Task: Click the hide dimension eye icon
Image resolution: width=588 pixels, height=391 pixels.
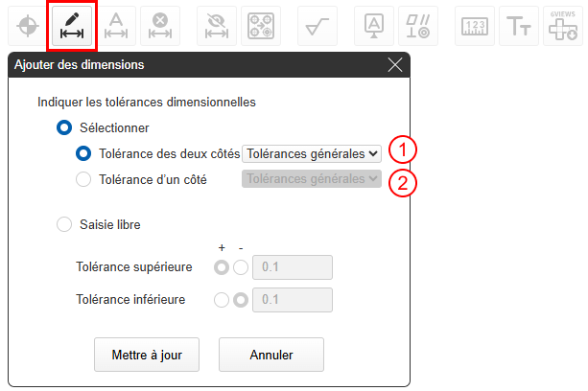Action: click(217, 26)
